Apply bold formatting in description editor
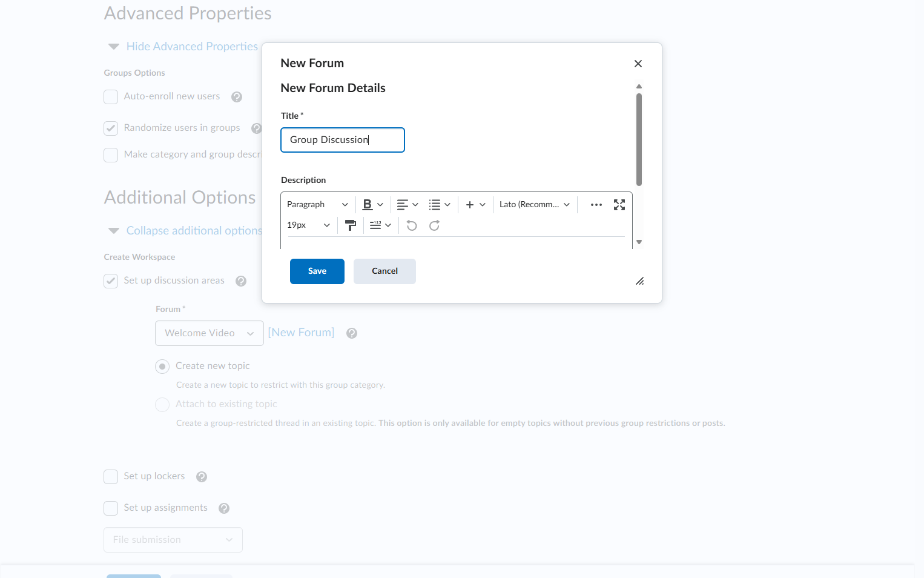Viewport: 924px width, 578px height. [368, 205]
